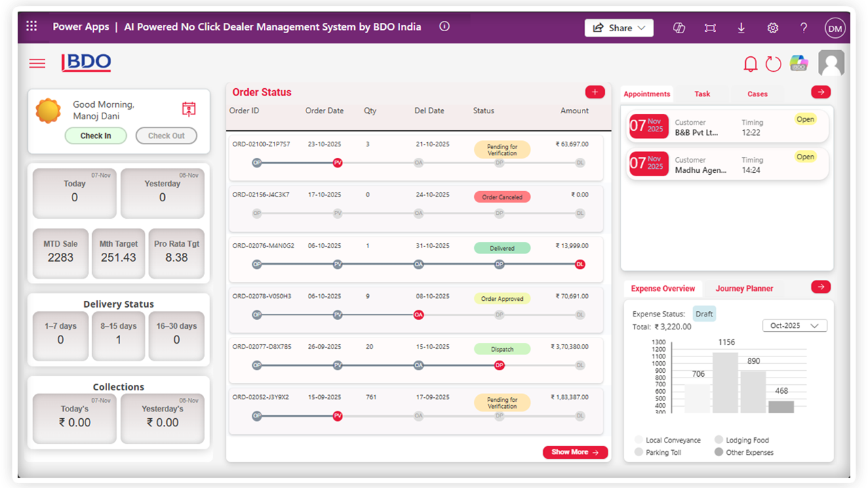Open the 1–7 days delivery tile
The image size is (868, 488).
[60, 336]
